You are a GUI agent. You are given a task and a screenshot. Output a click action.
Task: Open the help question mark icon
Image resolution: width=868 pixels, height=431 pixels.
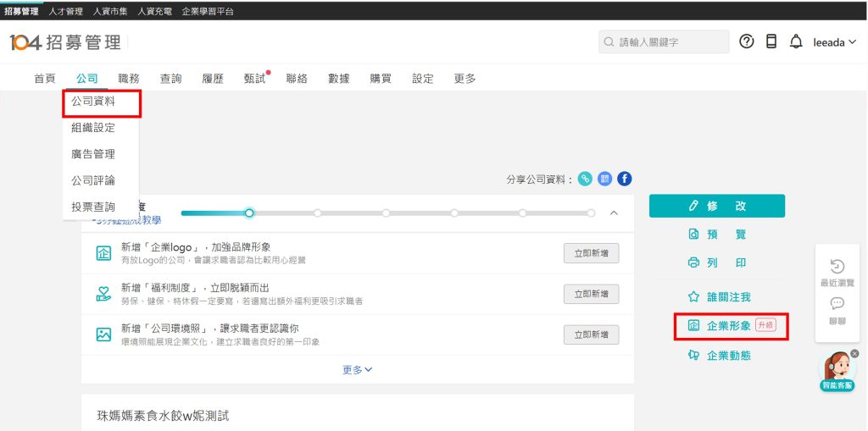[747, 41]
